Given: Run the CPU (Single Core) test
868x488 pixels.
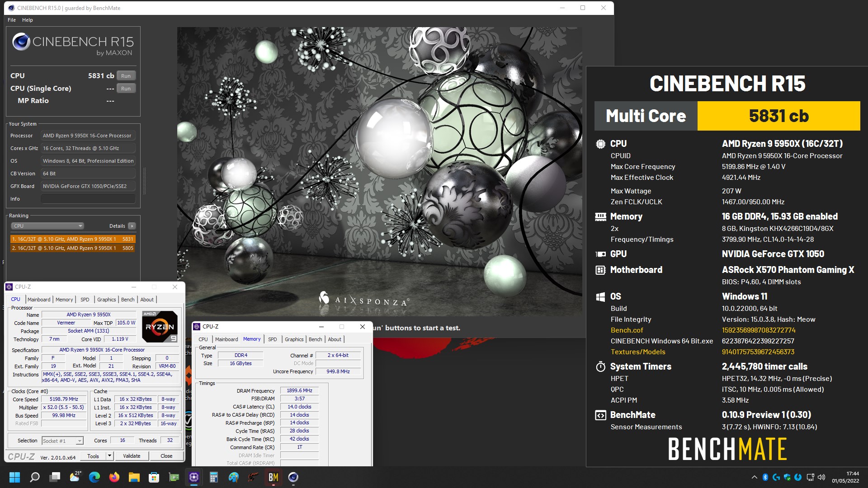Looking at the screenshot, I should [x=126, y=89].
